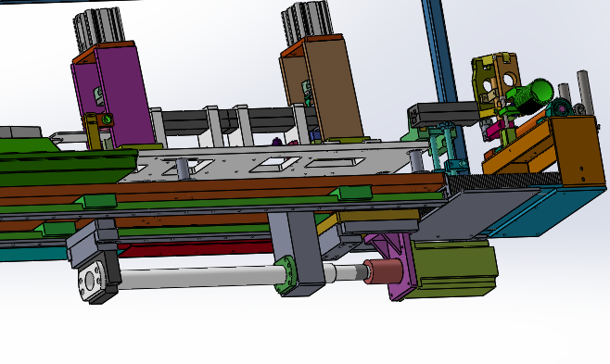Click the grey post near plate's left cutout
This screenshot has width=610, height=364.
point(183,169)
